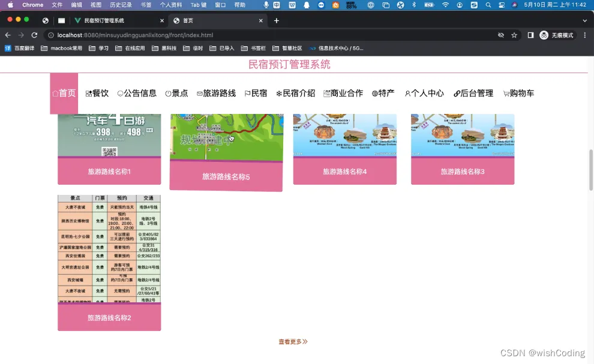
Task: Open the Apple menu
Action: [x=10, y=5]
